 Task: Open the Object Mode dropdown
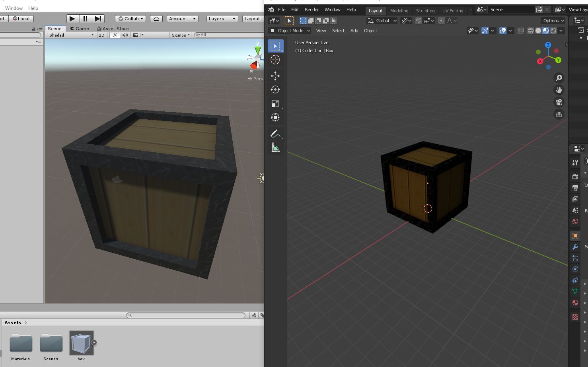coord(290,31)
